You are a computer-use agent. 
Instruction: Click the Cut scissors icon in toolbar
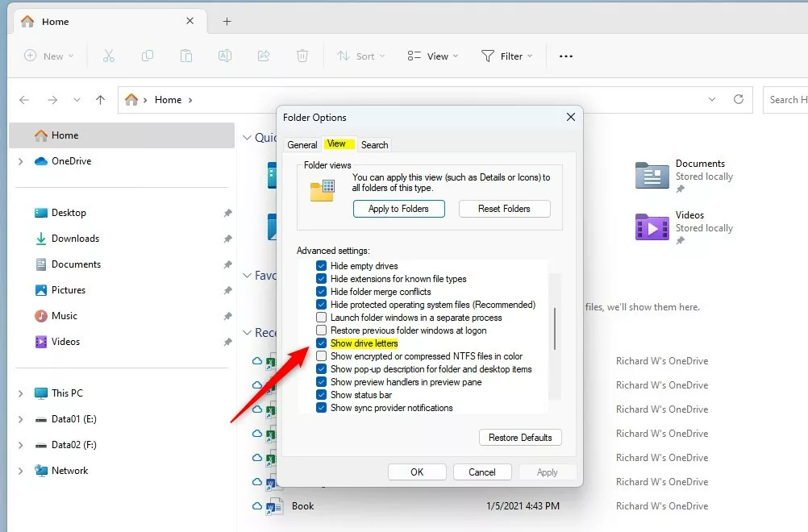(x=109, y=56)
